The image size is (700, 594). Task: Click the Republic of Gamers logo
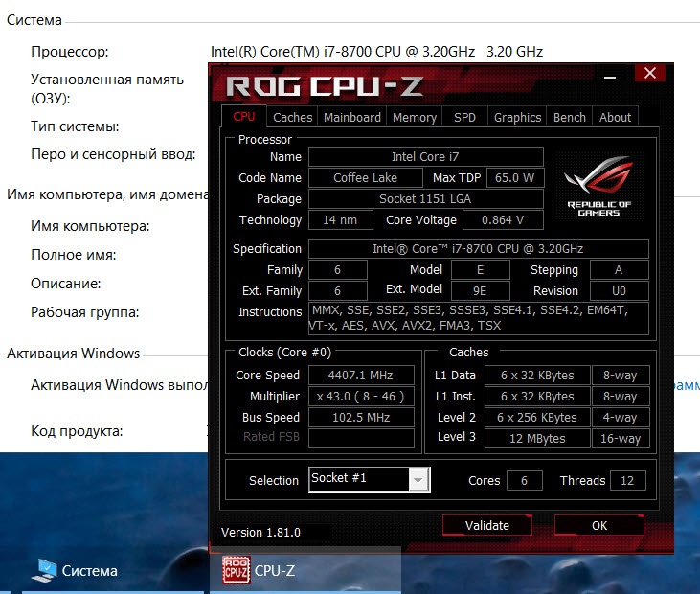coord(599,185)
